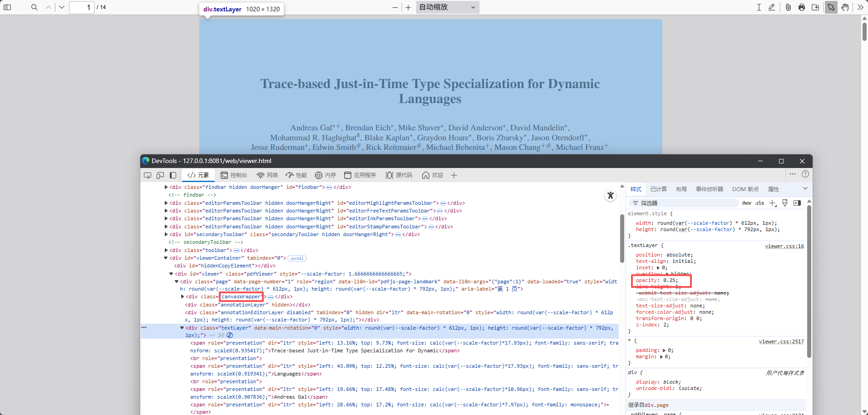Click the print icon in PDF toolbar
868x415 pixels.
(x=802, y=7)
